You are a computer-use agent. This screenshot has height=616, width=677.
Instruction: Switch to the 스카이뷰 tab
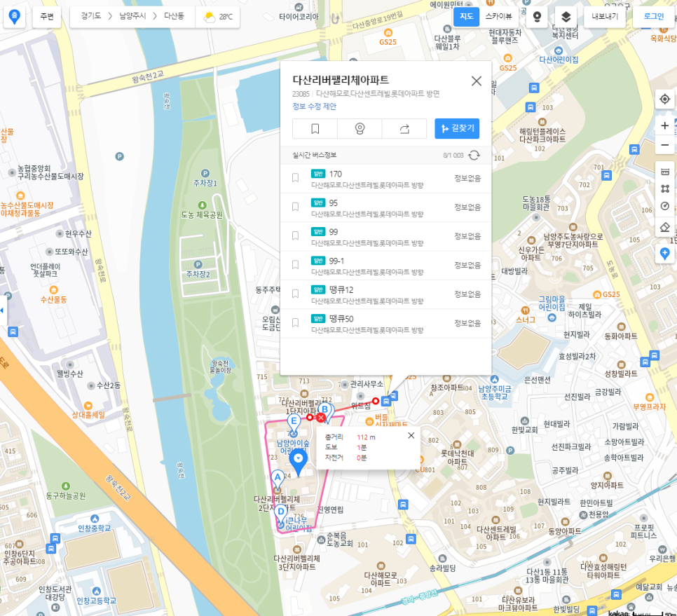(x=499, y=16)
